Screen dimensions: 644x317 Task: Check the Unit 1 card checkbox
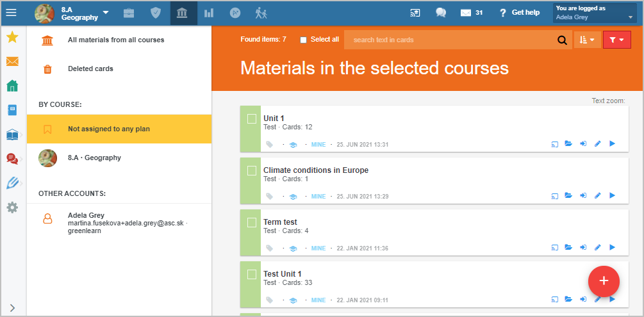point(252,119)
